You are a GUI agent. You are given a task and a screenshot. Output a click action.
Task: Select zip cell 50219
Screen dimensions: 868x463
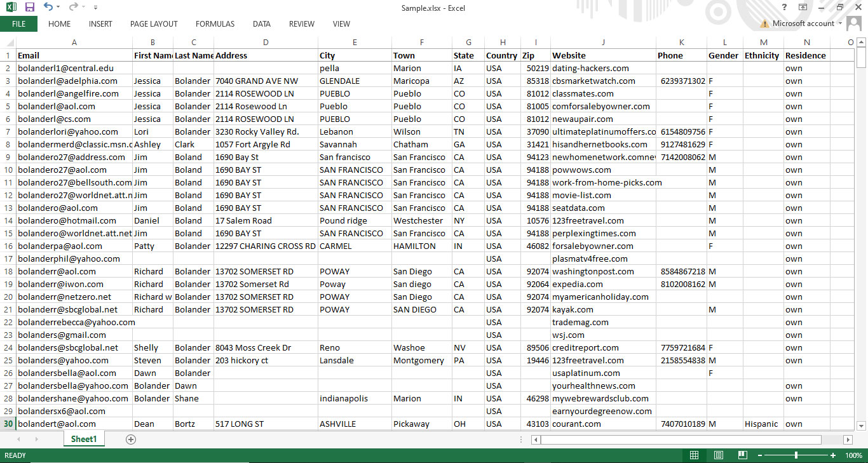tap(536, 68)
